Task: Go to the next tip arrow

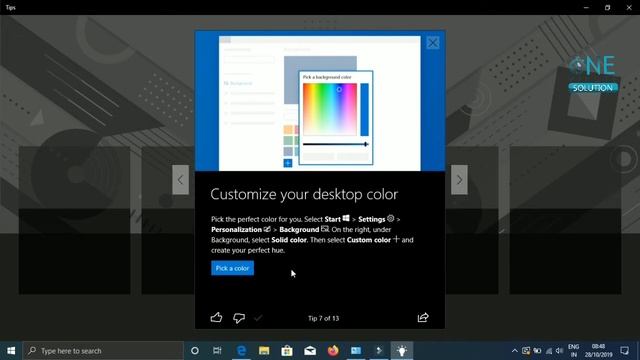Action: 459,180
